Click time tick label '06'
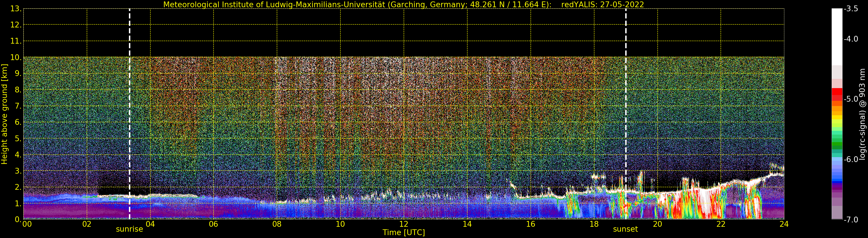 pos(213,224)
